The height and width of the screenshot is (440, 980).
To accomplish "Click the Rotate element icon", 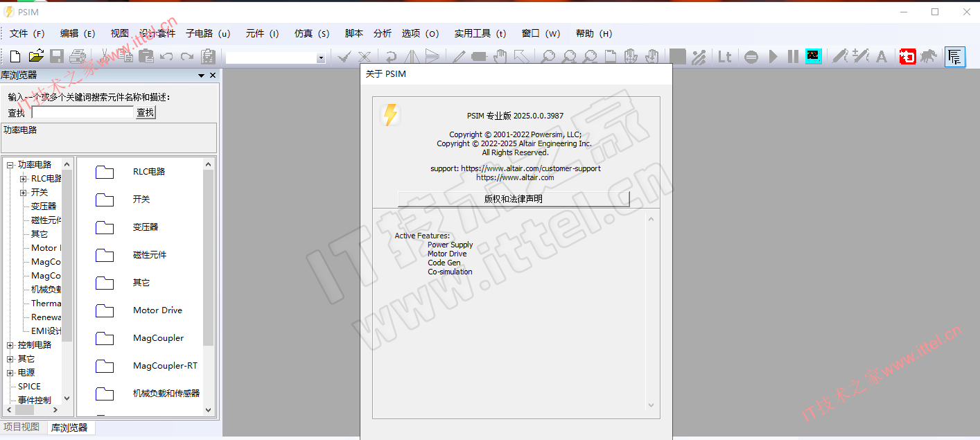I will click(392, 57).
